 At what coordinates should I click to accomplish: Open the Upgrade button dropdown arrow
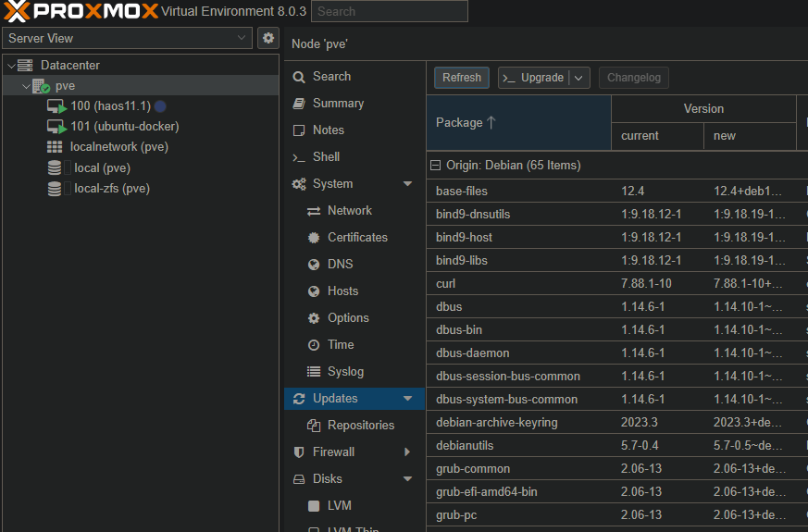[x=580, y=78]
